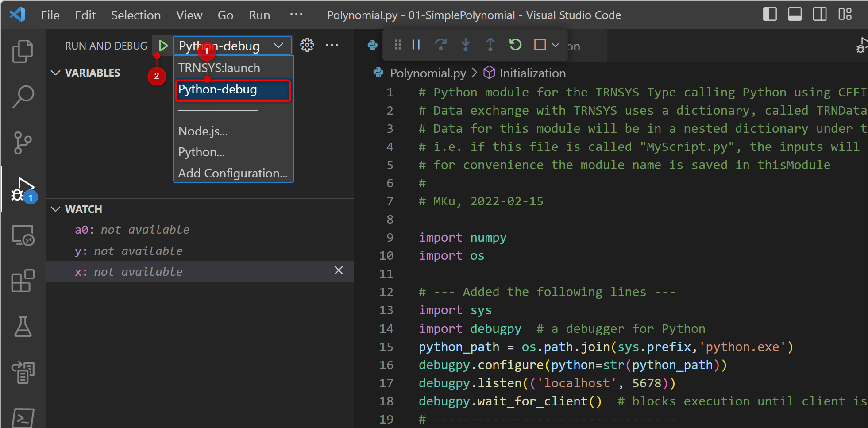Image resolution: width=868 pixels, height=428 pixels.
Task: Open the File menu
Action: tap(50, 15)
